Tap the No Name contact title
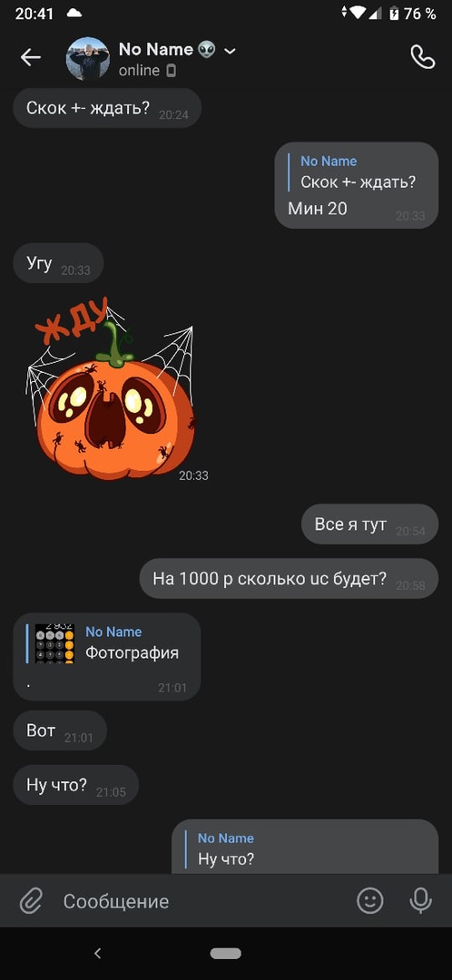Image resolution: width=452 pixels, height=980 pixels. (x=158, y=50)
